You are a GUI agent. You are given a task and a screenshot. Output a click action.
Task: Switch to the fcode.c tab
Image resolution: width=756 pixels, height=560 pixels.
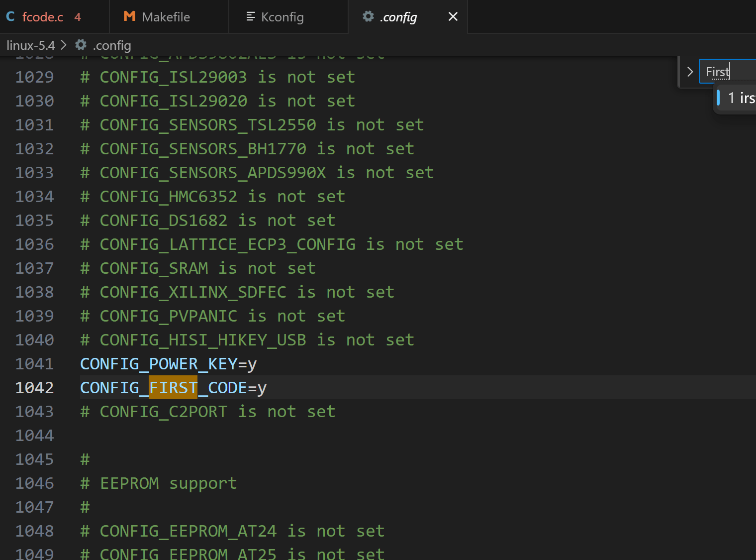coord(43,17)
